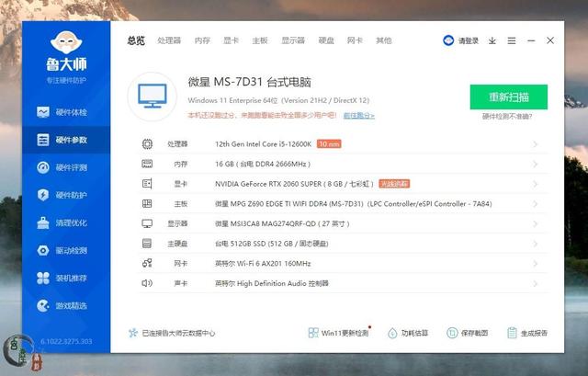Open 游戏精选 games section

(62, 306)
